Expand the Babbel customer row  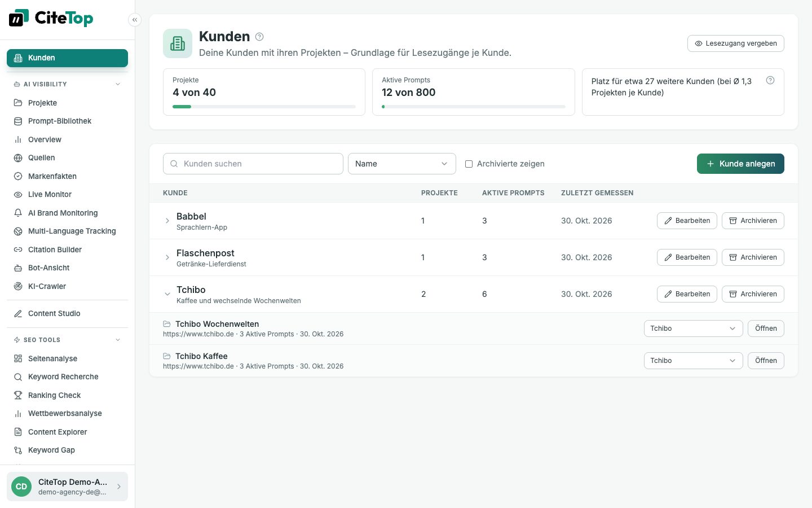(x=167, y=221)
